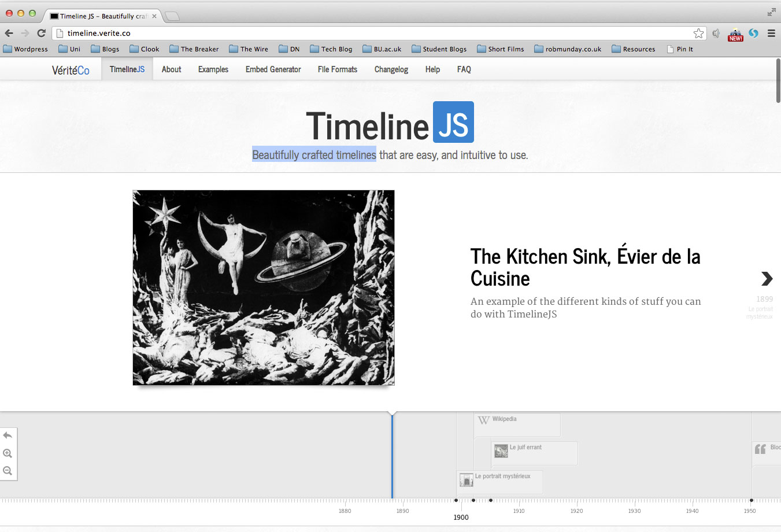Open File Formats page

[338, 69]
